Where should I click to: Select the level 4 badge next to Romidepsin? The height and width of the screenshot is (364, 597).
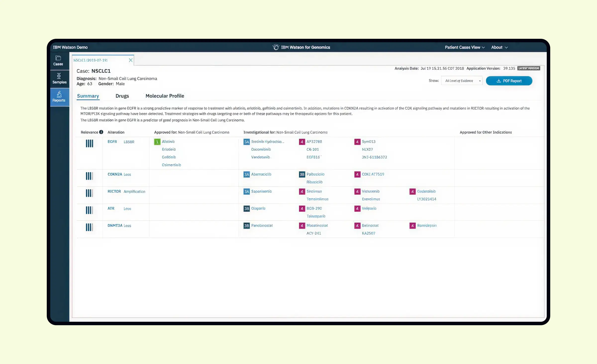[412, 226]
